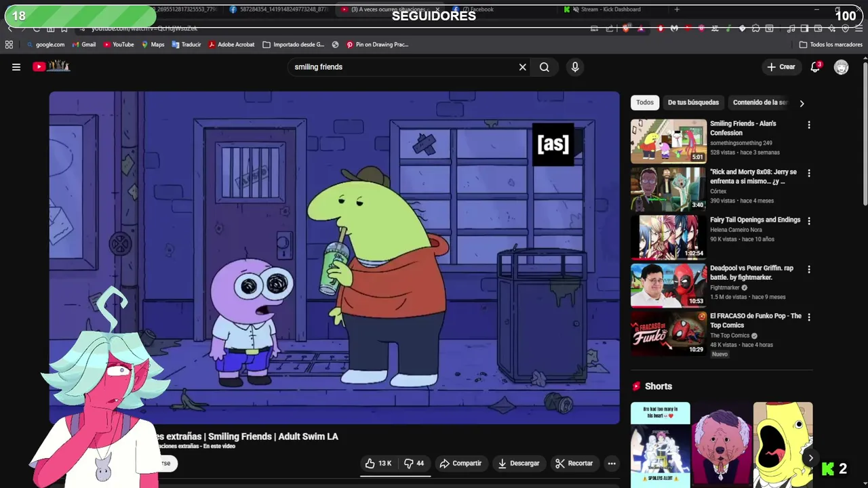This screenshot has width=868, height=488.
Task: Select 'De tus búsquedas' filter chip
Action: [x=693, y=102]
